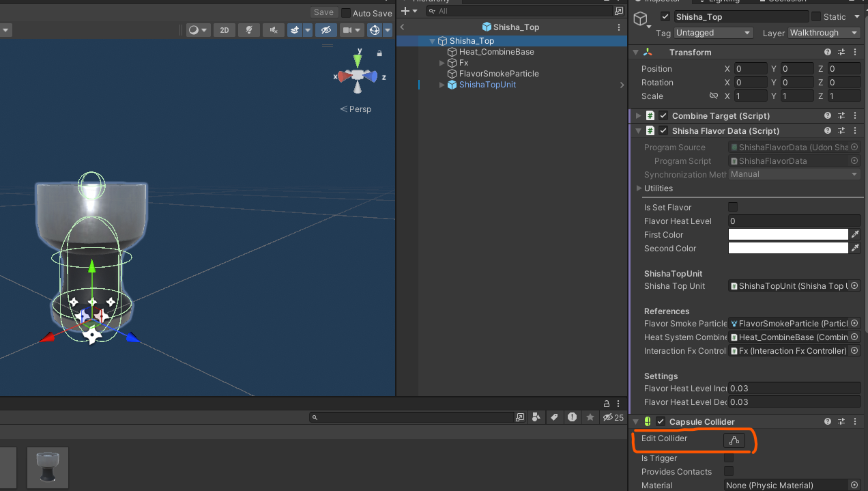Open the ShishaTopUnit prefab arrow
The height and width of the screenshot is (491, 868).
[622, 85]
